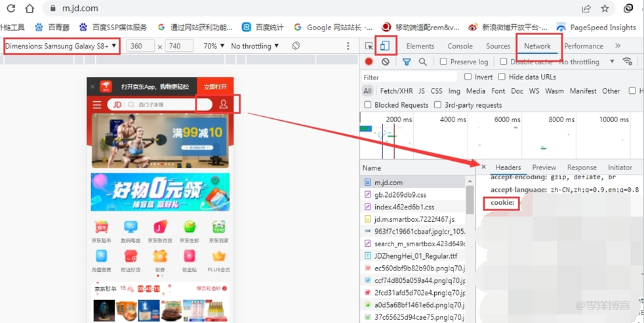Click the rotate screen icon
Image resolution: width=644 pixels, height=323 pixels.
click(x=296, y=46)
